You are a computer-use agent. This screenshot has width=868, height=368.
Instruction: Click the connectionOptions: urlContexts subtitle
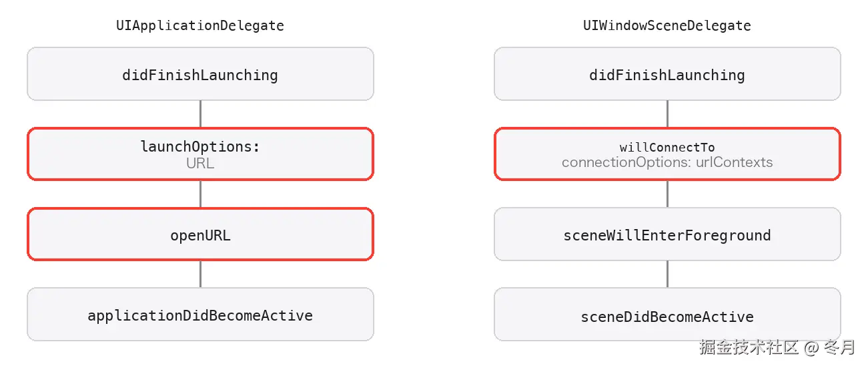tap(667, 162)
